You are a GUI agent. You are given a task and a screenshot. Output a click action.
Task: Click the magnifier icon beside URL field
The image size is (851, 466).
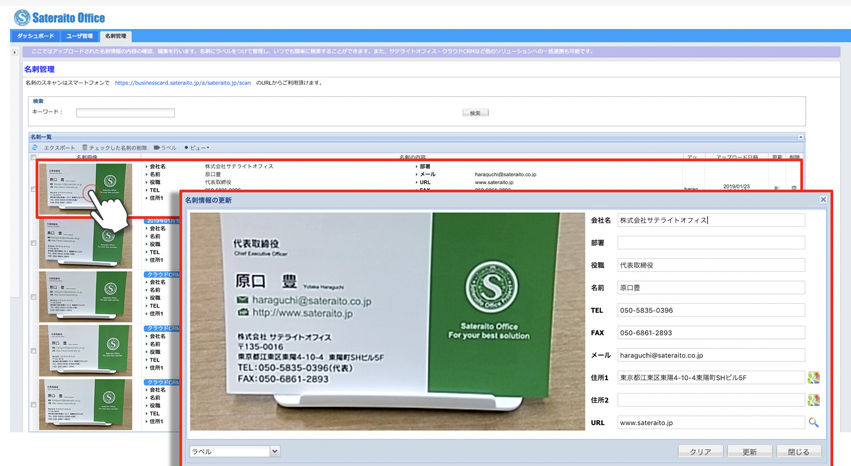tap(813, 422)
